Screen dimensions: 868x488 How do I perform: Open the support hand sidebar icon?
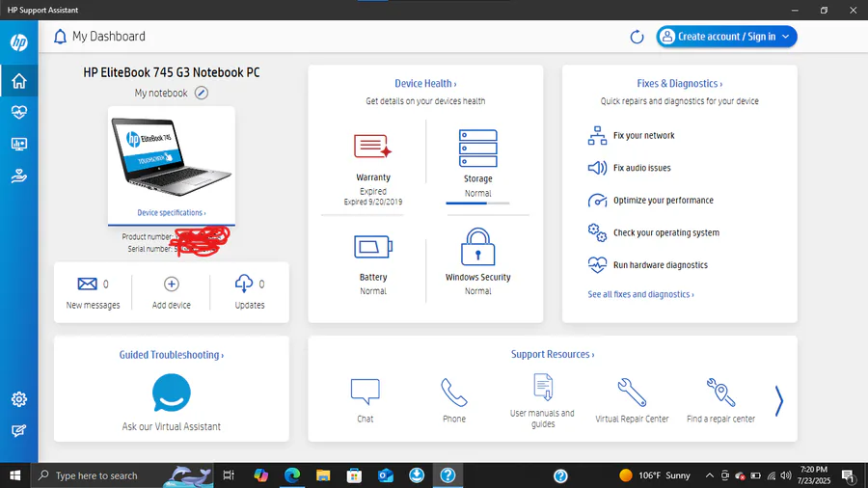coord(19,176)
